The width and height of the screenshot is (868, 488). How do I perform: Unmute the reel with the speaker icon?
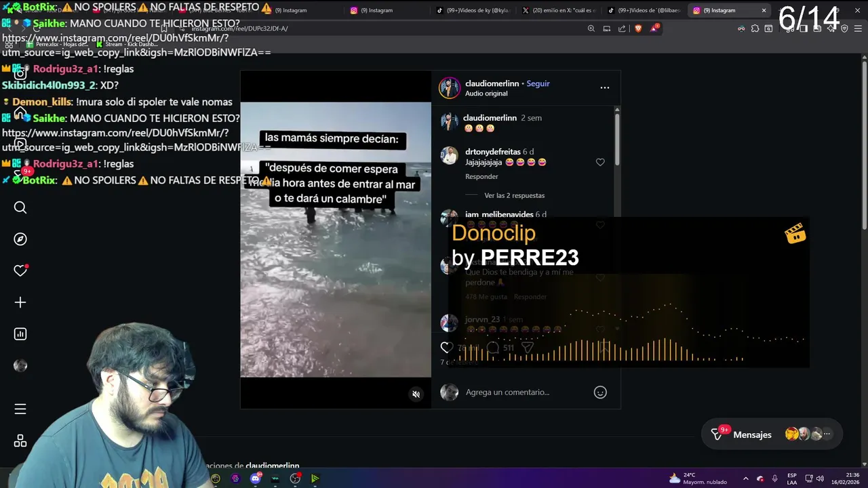pyautogui.click(x=416, y=394)
